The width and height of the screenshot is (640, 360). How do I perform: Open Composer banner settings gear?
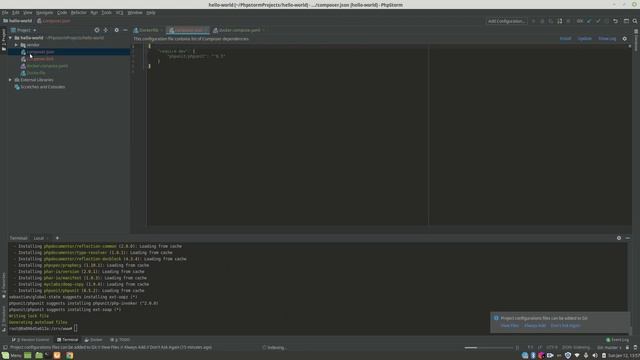tap(624, 39)
